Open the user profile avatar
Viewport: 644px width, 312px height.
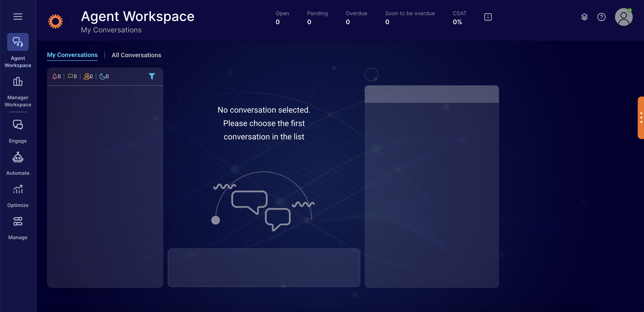click(x=623, y=17)
